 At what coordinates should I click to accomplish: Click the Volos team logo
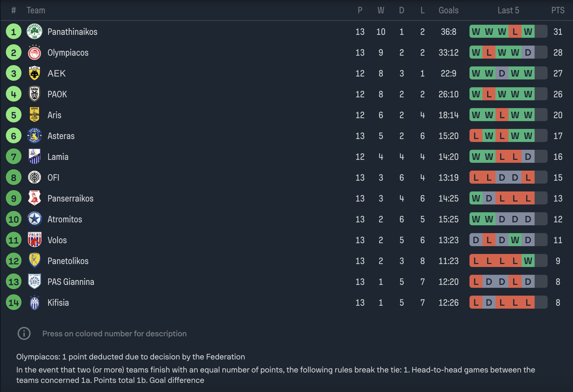tap(34, 240)
